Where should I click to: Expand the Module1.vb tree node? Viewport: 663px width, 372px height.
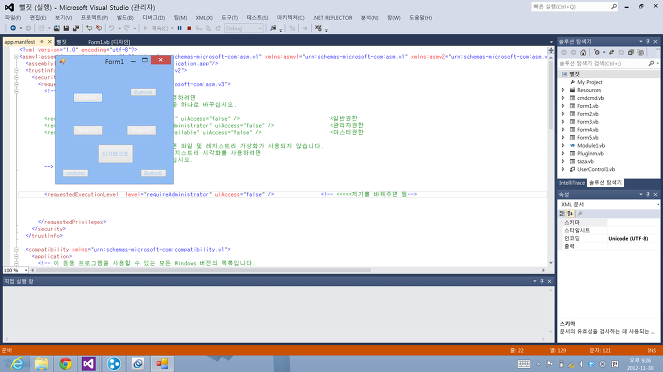pyautogui.click(x=563, y=145)
